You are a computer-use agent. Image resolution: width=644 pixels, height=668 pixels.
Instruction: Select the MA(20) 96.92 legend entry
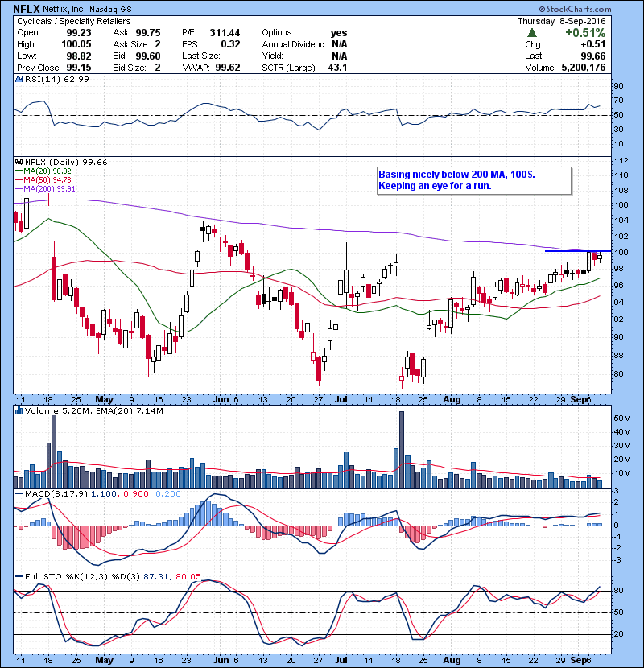[x=43, y=171]
